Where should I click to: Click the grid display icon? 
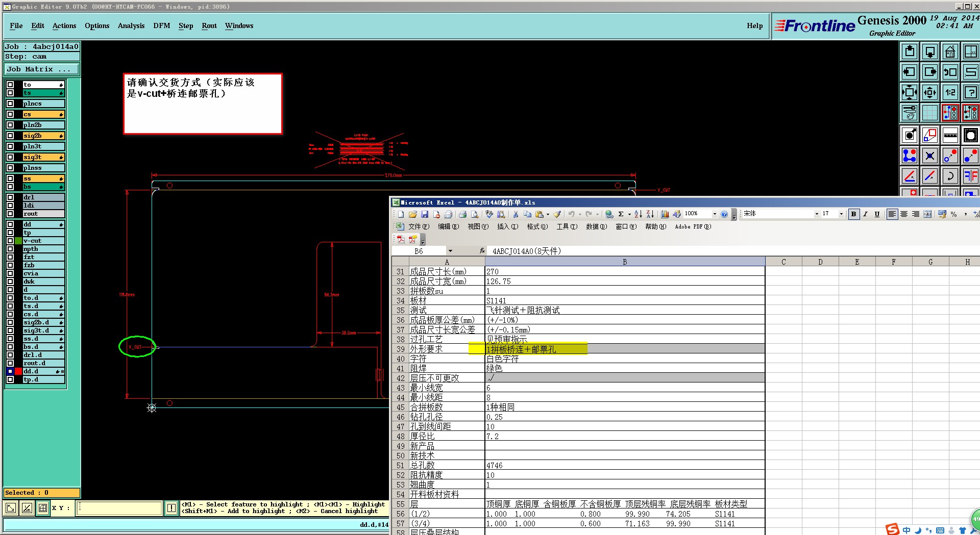point(930,113)
